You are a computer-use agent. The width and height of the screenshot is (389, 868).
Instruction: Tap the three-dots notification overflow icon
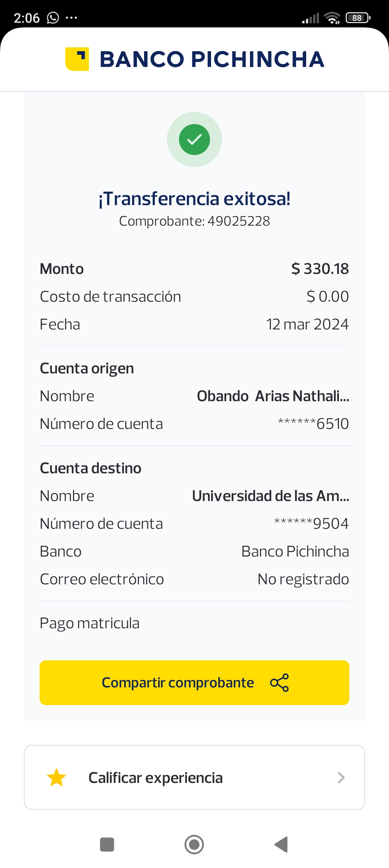(x=71, y=18)
